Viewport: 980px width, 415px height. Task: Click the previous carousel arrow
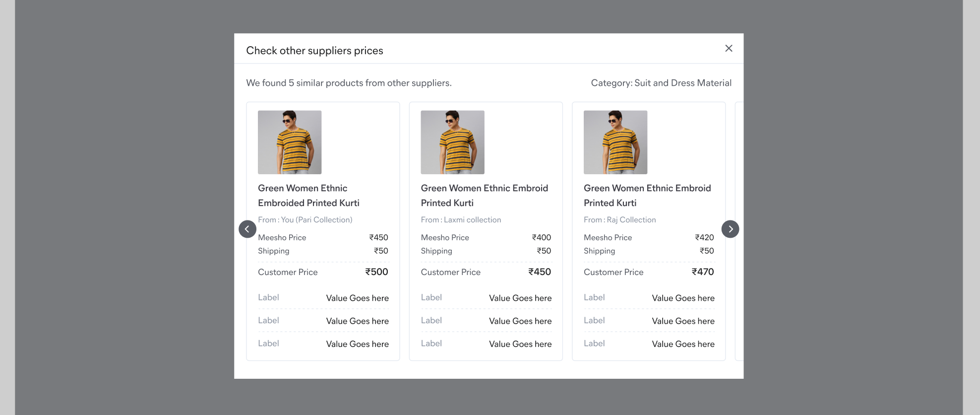247,229
